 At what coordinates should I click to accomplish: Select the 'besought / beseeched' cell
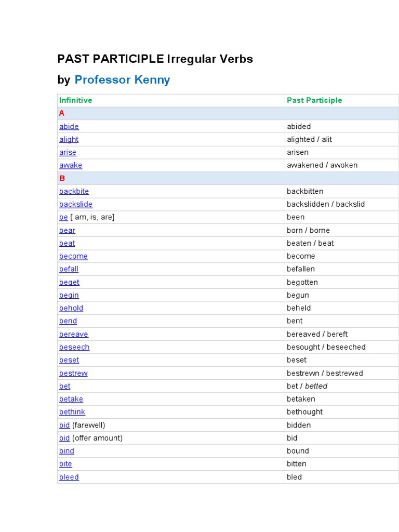[342, 347]
